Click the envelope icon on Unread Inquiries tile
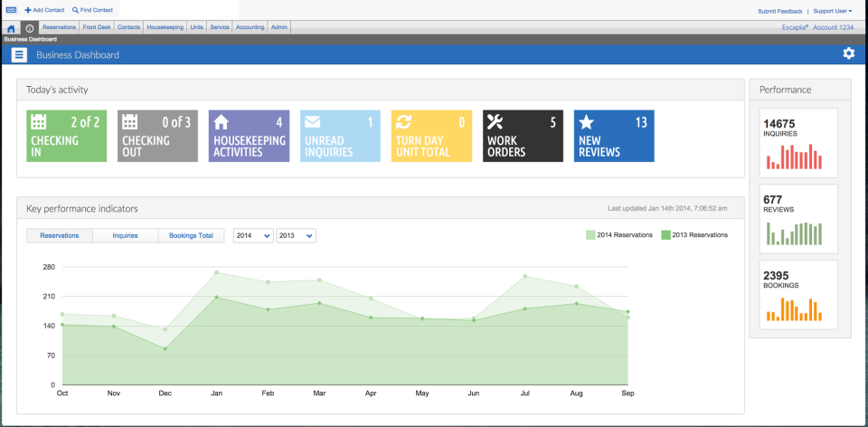 312,121
